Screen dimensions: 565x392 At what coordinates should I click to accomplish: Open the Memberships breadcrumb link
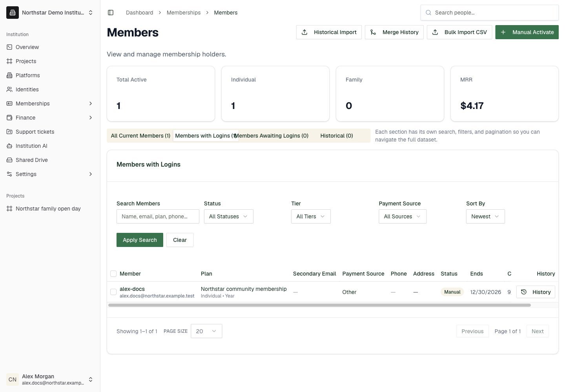point(184,13)
